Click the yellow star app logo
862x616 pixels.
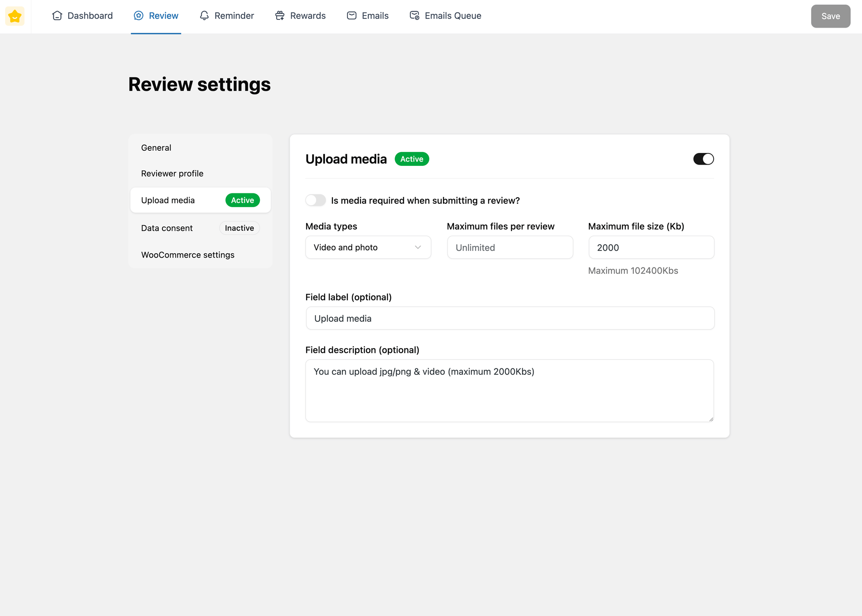tap(15, 16)
